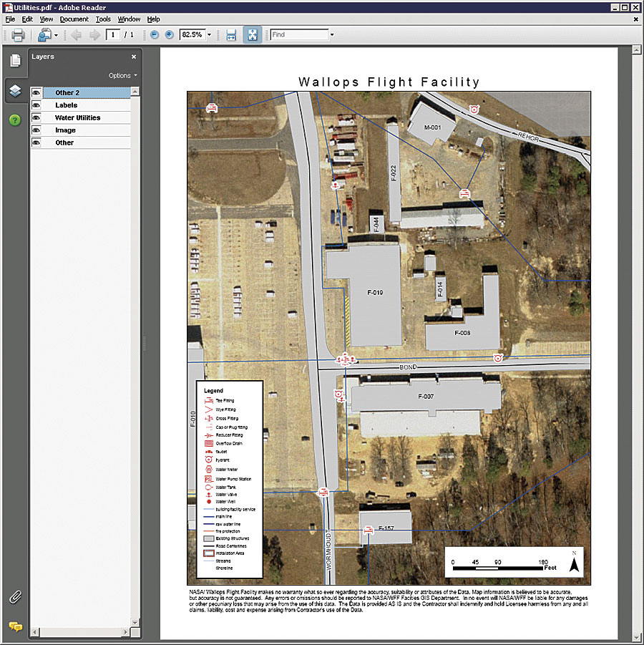This screenshot has height=645, width=644.
Task: Click the zoom out minus button
Action: (155, 35)
